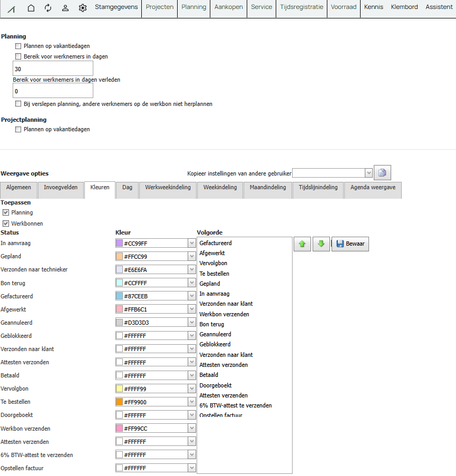This screenshot has height=476, width=456.
Task: Open the settings gear icon
Action: (83, 8)
